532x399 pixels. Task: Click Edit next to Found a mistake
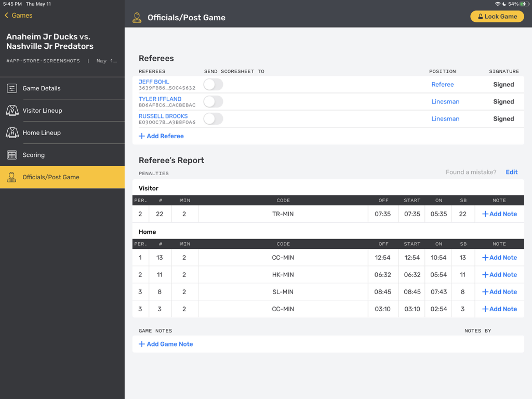[511, 172]
